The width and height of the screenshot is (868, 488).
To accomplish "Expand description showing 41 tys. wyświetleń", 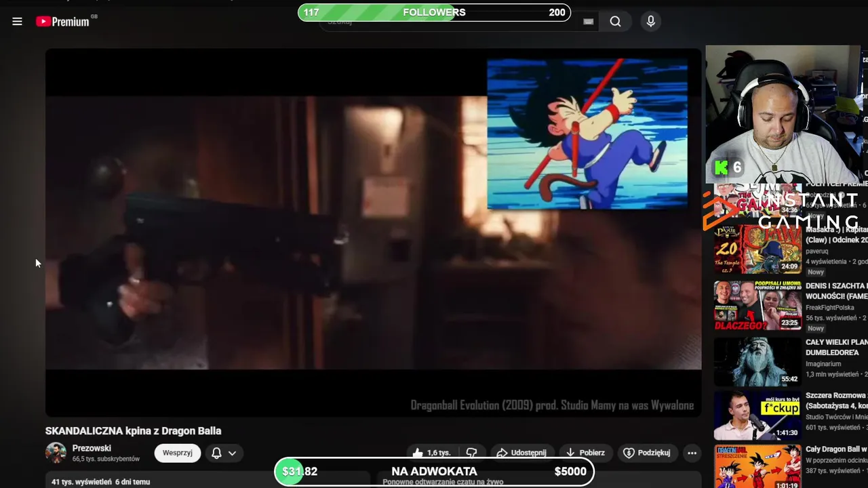I will 208,480.
